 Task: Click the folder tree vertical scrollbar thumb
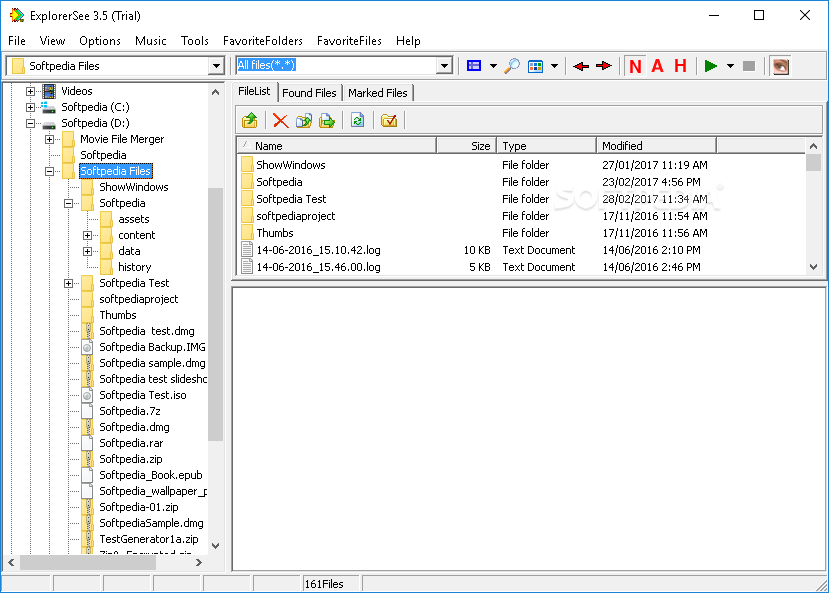point(215,314)
